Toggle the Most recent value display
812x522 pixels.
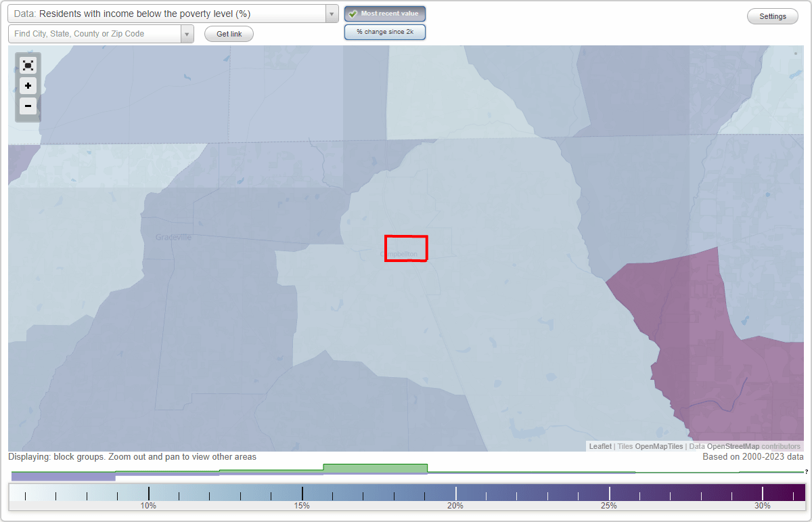(384, 13)
